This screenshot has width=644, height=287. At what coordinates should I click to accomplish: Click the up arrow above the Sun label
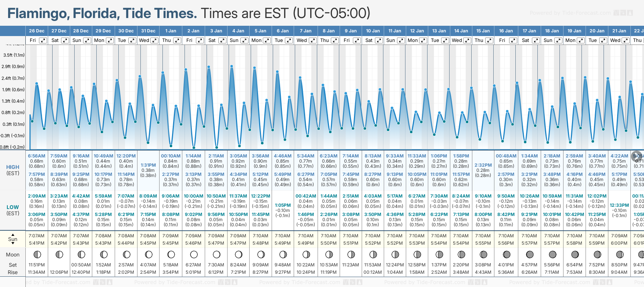tap(13, 234)
